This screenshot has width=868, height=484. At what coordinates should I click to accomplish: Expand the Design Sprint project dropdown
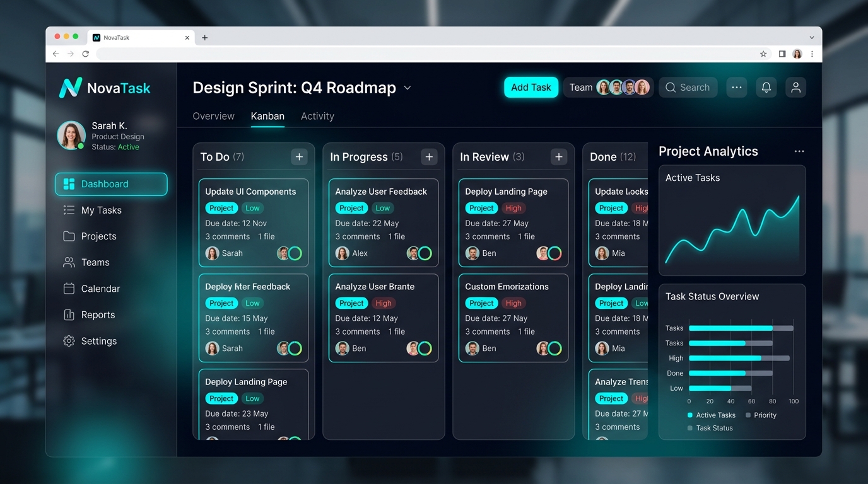click(408, 88)
